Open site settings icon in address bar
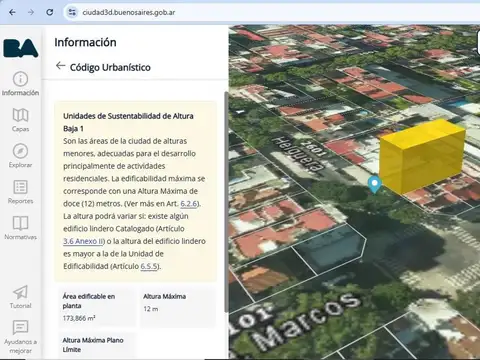Screen dimensions: 480x360 click(x=72, y=12)
